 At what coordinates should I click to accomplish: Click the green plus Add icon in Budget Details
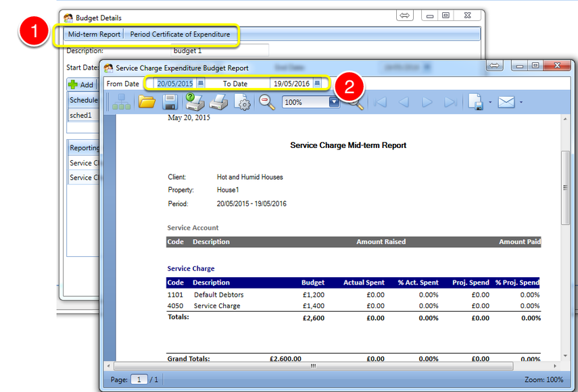[73, 84]
